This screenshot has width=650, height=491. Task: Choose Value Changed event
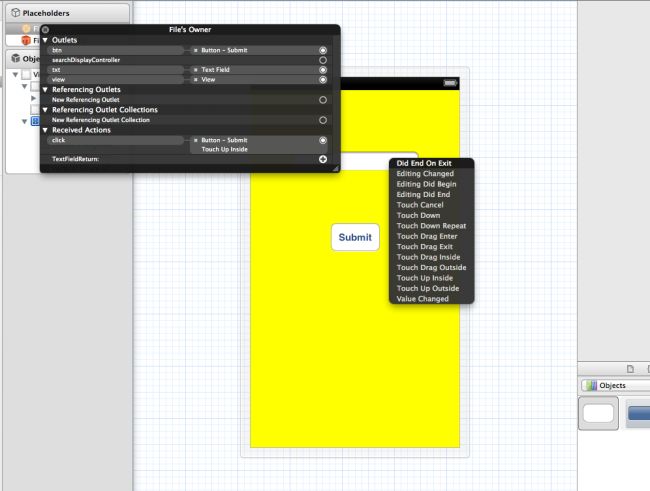432,299
